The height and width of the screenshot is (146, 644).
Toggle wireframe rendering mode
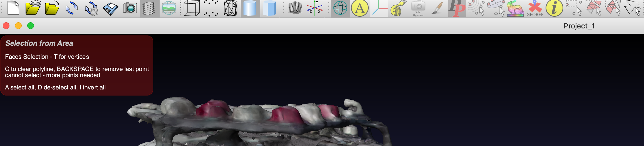coord(231,8)
